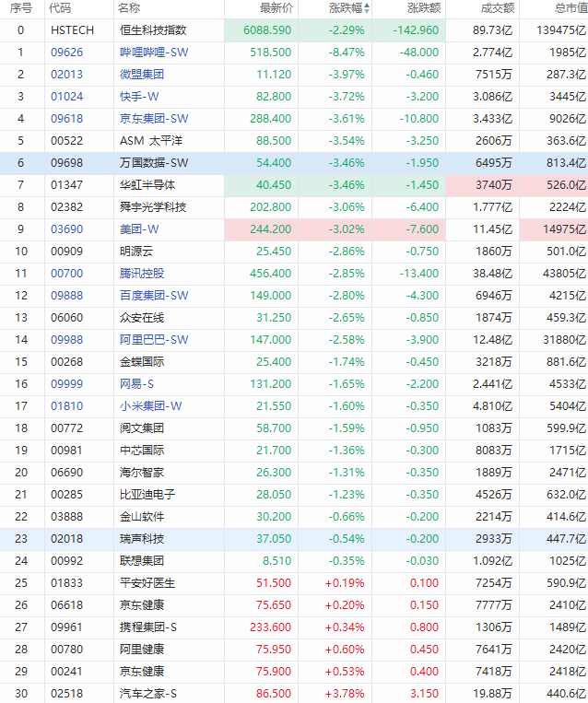
Task: Select code 06618 for 京东健康
Action: pyautogui.click(x=67, y=605)
